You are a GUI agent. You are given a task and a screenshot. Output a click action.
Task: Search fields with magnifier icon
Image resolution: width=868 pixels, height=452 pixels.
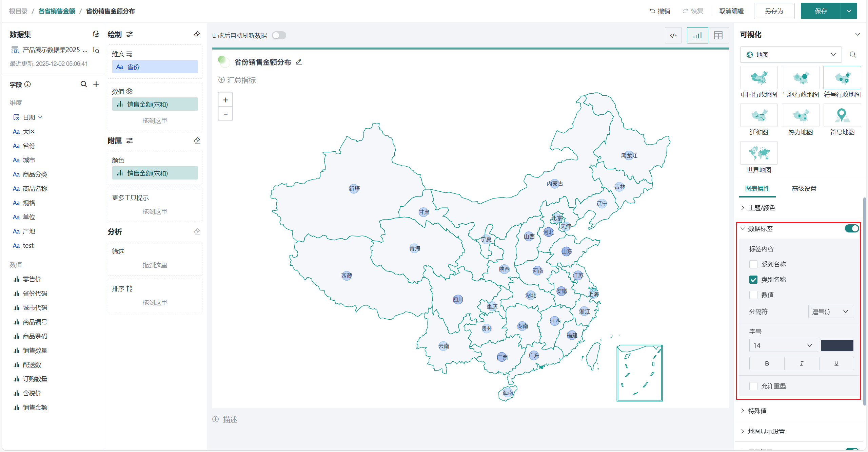point(83,84)
